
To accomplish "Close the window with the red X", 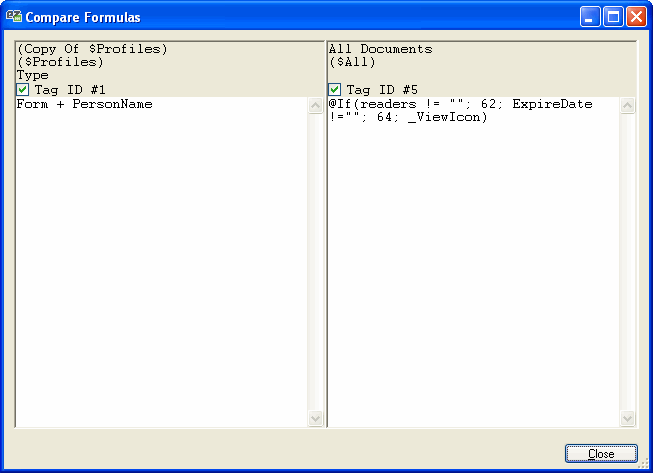I will [636, 16].
